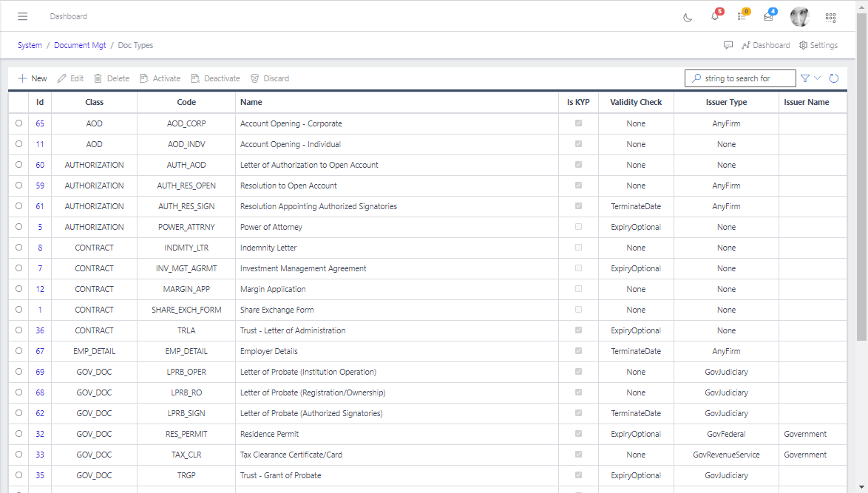The image size is (868, 493).
Task: Go to System breadcrumb link
Action: point(30,45)
